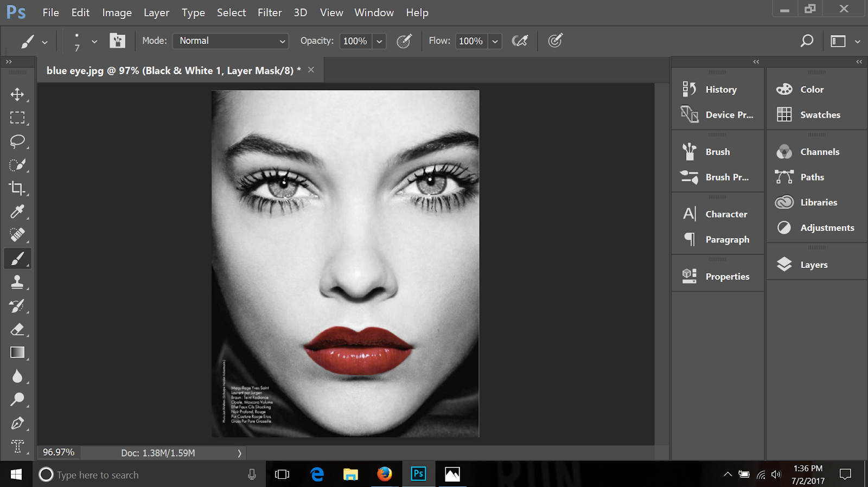Viewport: 868px width, 487px height.
Task: Toggle the Brush Settings panel button
Action: 117,41
